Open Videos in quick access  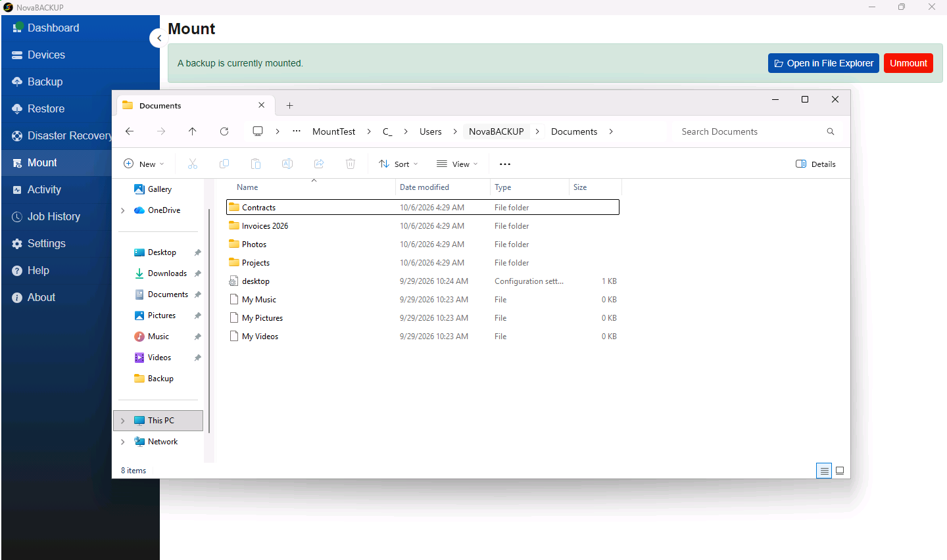[159, 358]
